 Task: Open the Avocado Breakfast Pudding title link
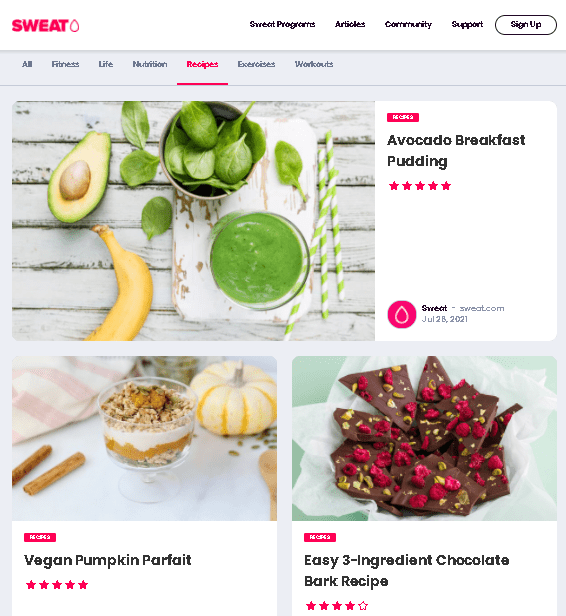pos(456,150)
